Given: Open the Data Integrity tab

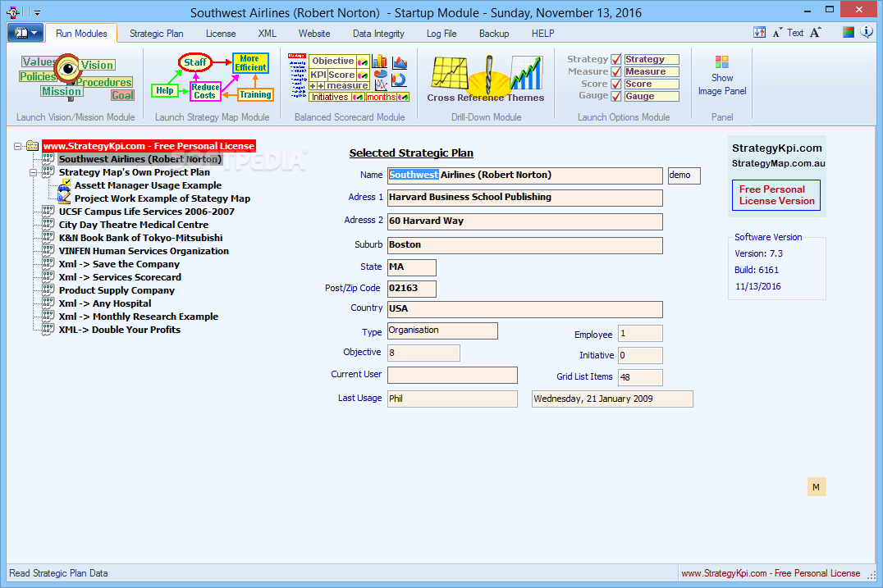Looking at the screenshot, I should (x=378, y=33).
